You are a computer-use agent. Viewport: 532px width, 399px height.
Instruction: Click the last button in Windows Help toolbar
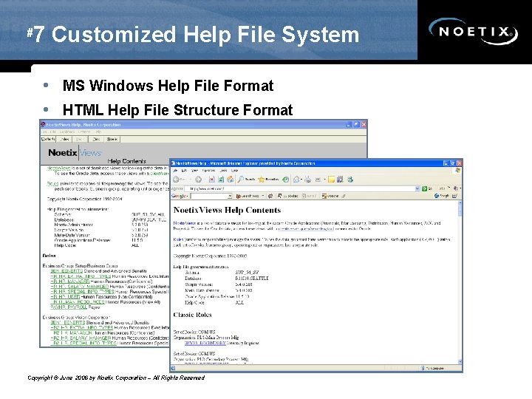[x=112, y=139]
